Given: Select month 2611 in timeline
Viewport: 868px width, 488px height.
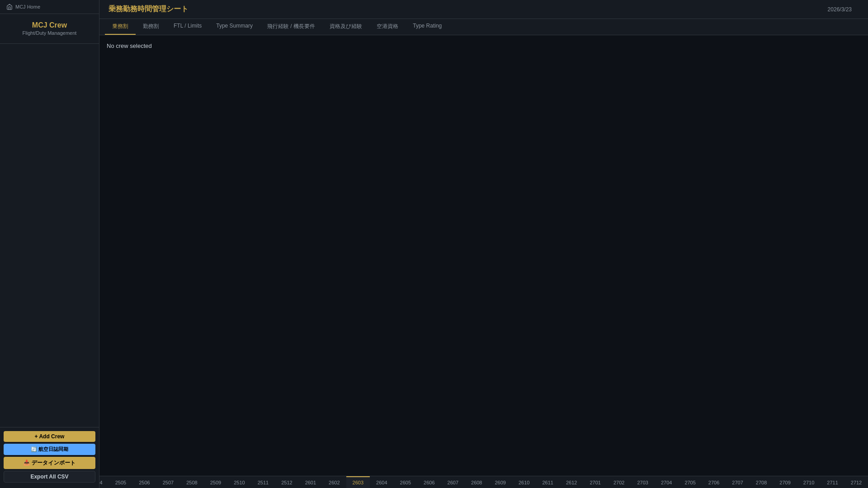Looking at the screenshot, I should pyautogui.click(x=548, y=483).
